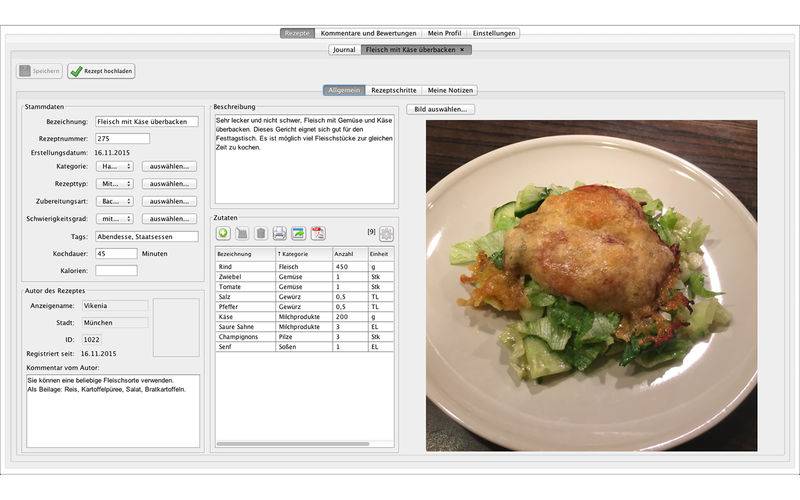Open the Rezepttyp dropdown
Viewport: 800px width, 500px height.
(115, 184)
